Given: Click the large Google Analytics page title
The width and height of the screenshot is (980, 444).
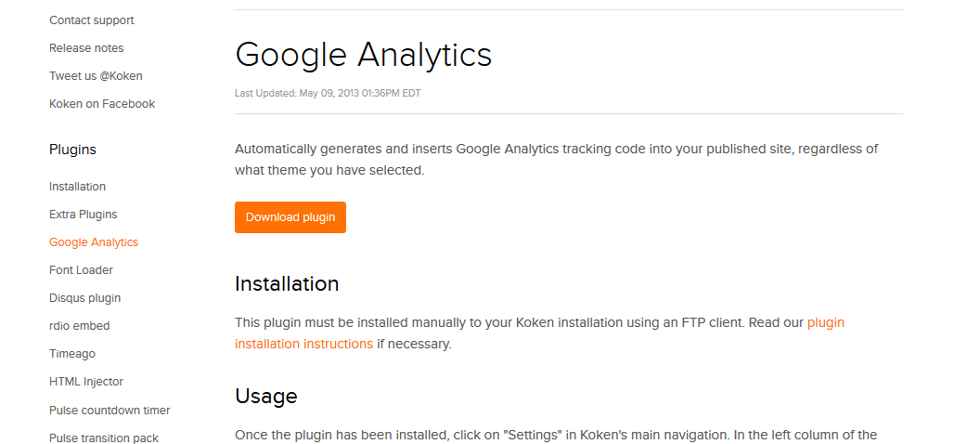Looking at the screenshot, I should point(363,55).
